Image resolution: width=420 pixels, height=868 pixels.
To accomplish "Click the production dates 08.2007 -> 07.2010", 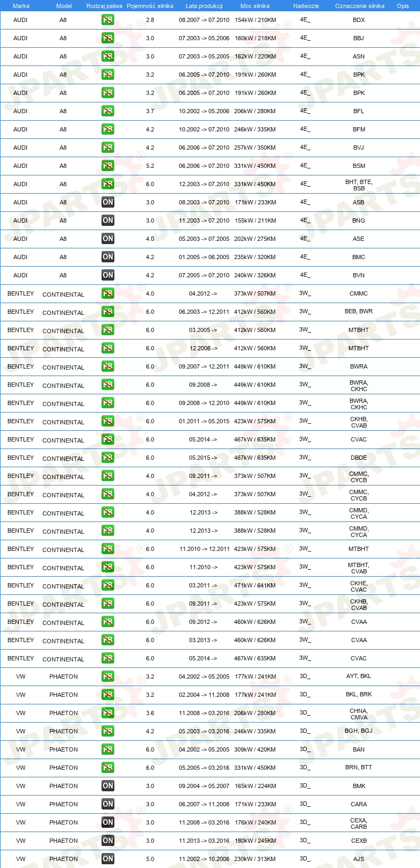I will pos(204,20).
